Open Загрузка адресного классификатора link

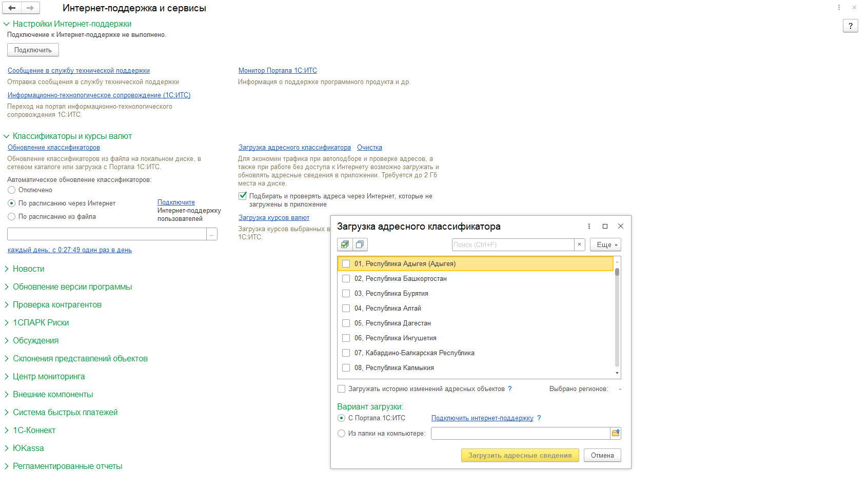(294, 148)
